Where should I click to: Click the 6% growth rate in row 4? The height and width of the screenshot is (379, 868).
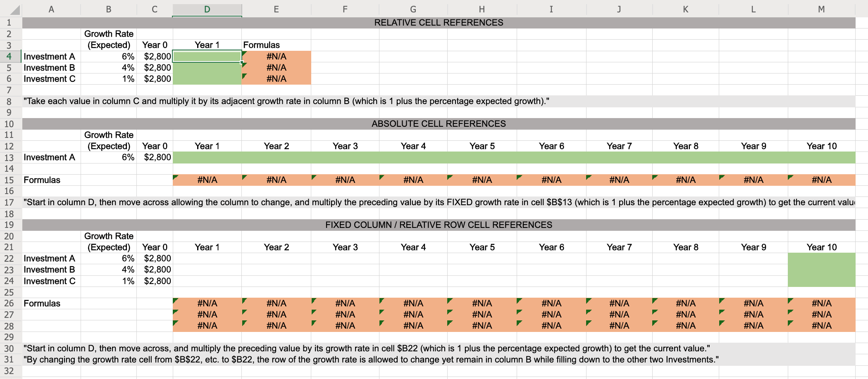point(128,57)
